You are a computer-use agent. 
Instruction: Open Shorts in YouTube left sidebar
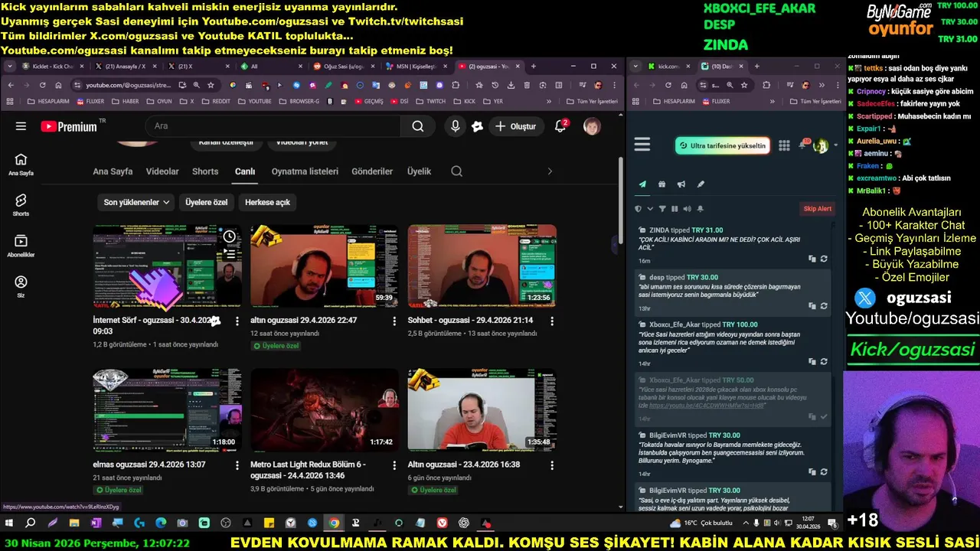tap(21, 204)
